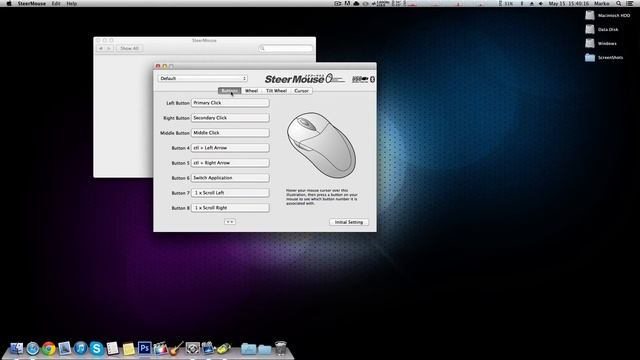
Task: Open the iPhoto-style picture icon in the dock
Action: (208, 348)
